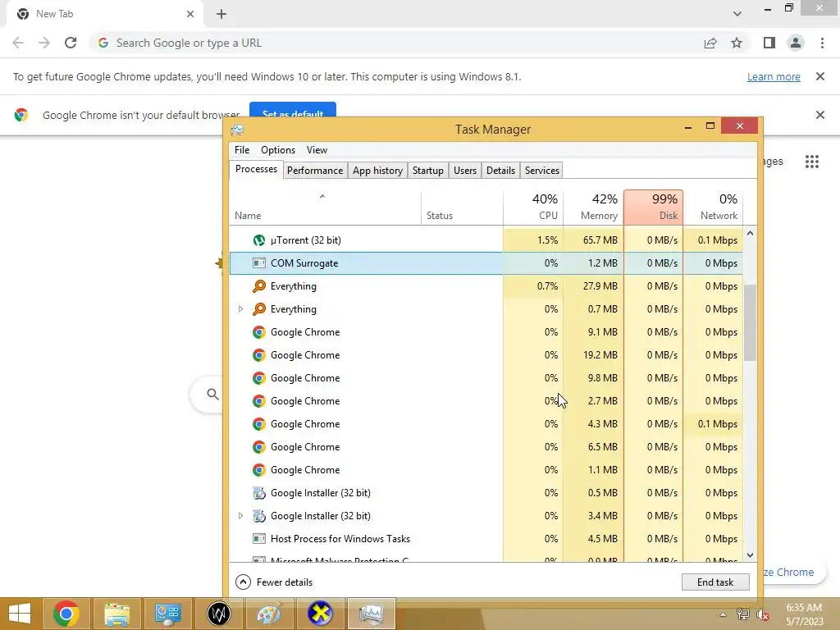
Task: Click the yellow X app in taskbar
Action: point(320,614)
